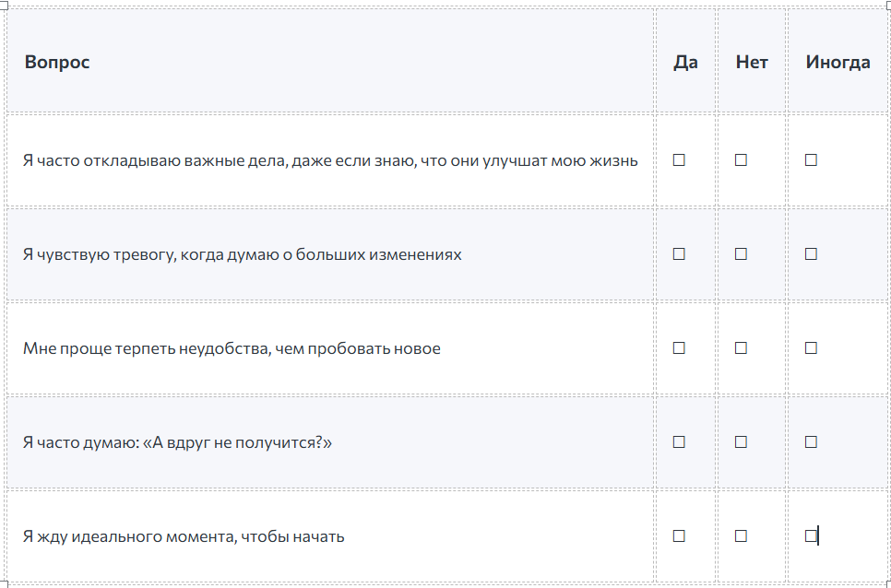Check 'Да' for 'Я жду идеального момента'
This screenshot has height=588, width=891.
tap(679, 536)
